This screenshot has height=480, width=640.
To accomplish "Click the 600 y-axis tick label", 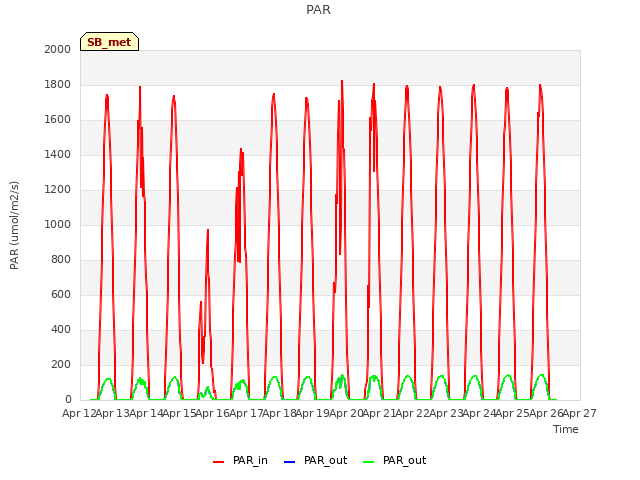I will tap(61, 294).
